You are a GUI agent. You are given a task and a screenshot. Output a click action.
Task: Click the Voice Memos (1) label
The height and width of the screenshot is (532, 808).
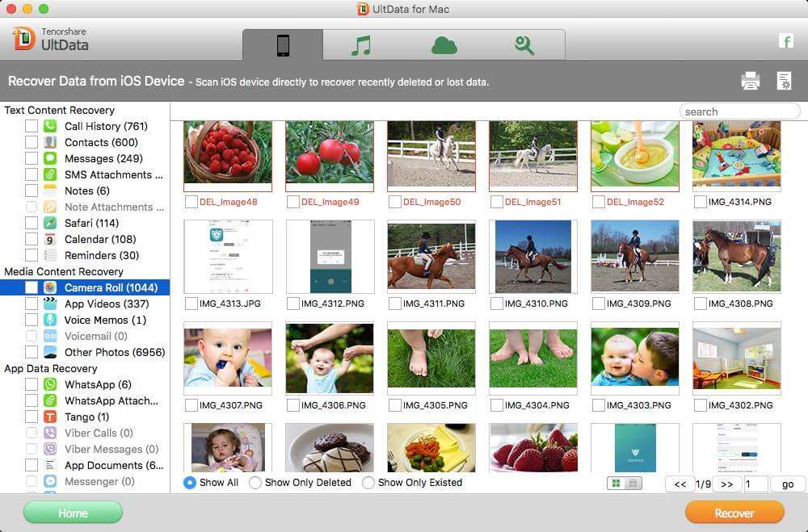pos(105,320)
